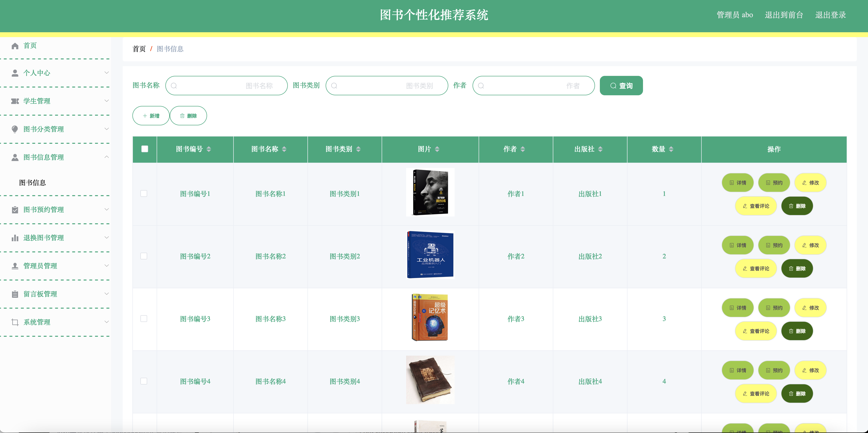Check the row for 图书编号3
This screenshot has height=433, width=868.
[x=144, y=319]
